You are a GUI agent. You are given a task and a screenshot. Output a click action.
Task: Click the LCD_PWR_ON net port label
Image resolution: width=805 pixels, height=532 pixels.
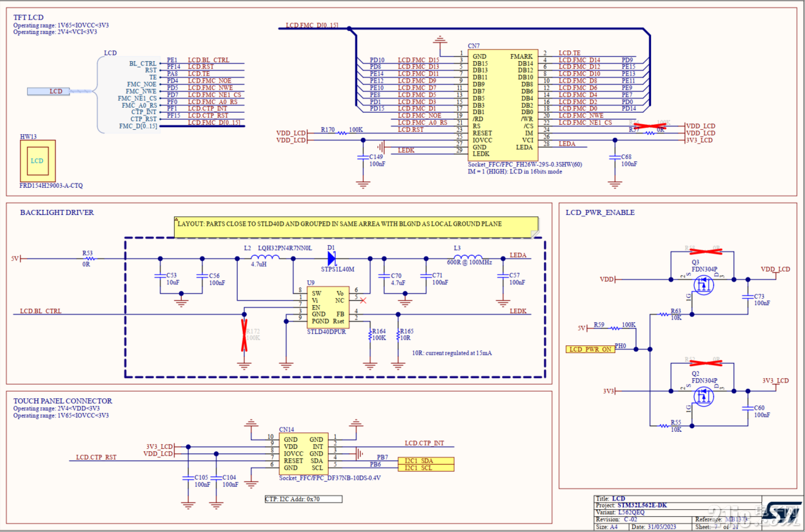(590, 349)
